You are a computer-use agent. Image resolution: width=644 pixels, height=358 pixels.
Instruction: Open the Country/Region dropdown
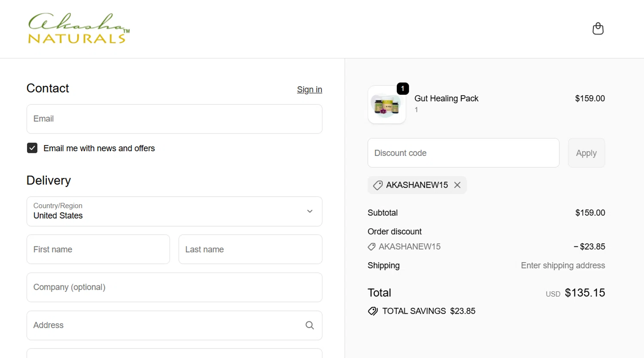tap(174, 211)
